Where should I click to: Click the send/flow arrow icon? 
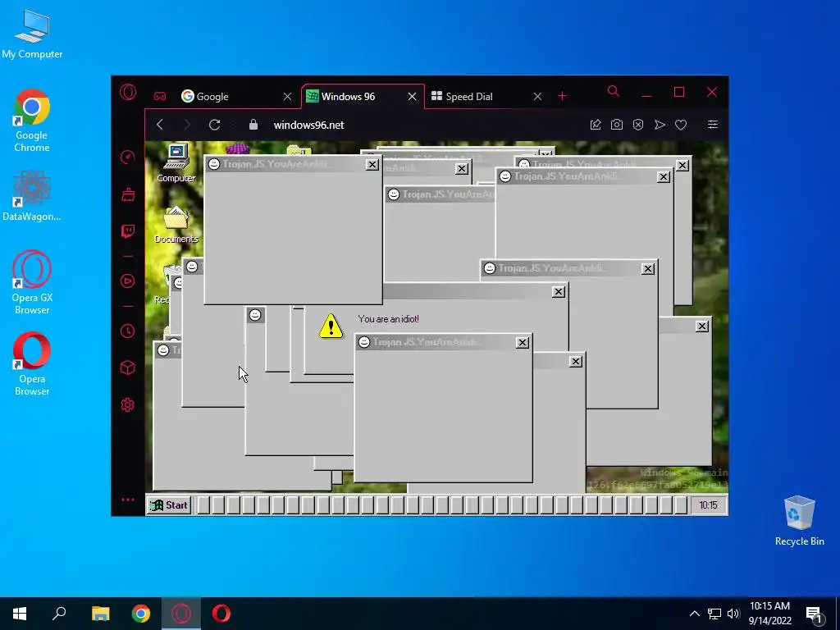[x=660, y=125]
